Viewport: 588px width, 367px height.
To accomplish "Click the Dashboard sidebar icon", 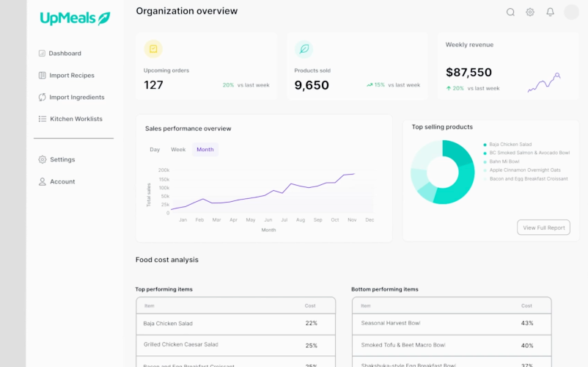I will coord(42,54).
